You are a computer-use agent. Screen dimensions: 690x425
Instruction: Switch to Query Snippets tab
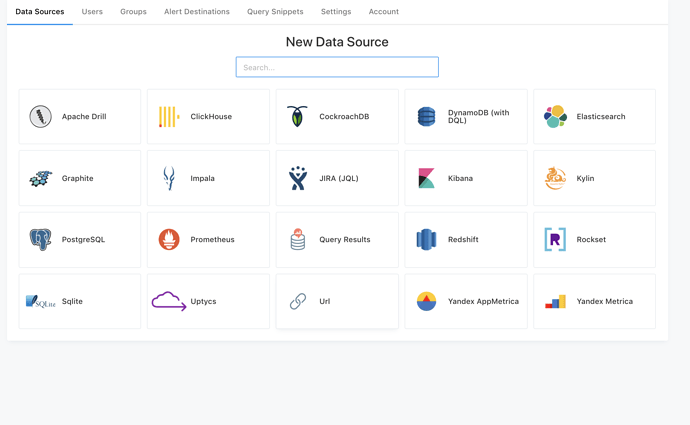[275, 12]
